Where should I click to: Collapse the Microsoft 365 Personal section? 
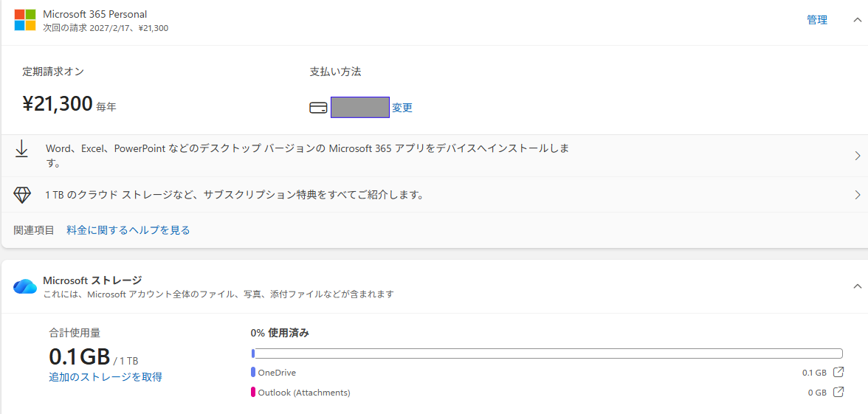(857, 20)
